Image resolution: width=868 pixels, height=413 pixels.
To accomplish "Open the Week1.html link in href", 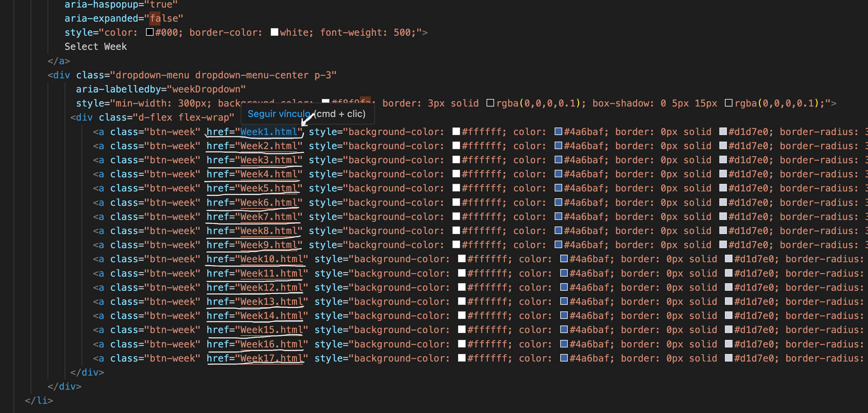I will 269,132.
